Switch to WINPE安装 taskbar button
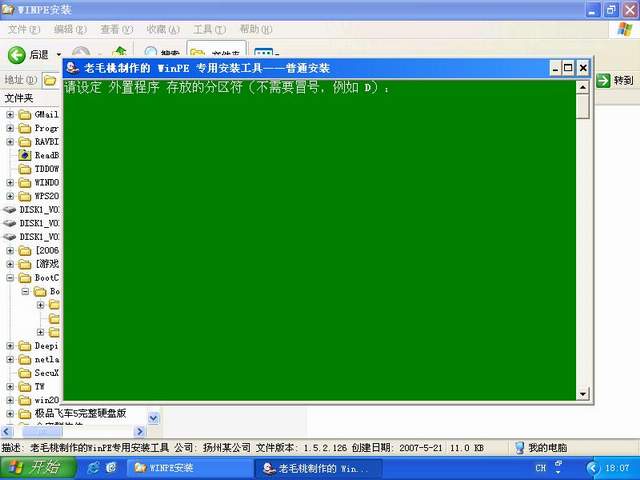 tap(190, 468)
